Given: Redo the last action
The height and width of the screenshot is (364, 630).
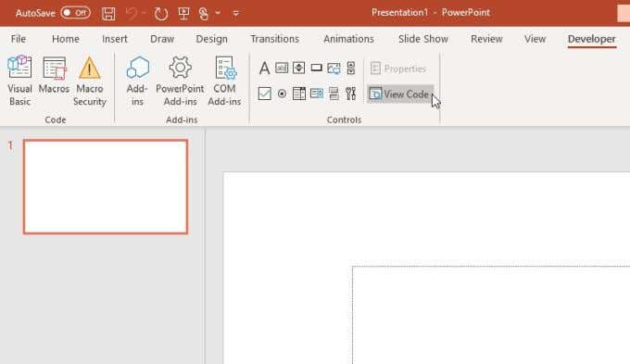Looking at the screenshot, I should [x=160, y=14].
